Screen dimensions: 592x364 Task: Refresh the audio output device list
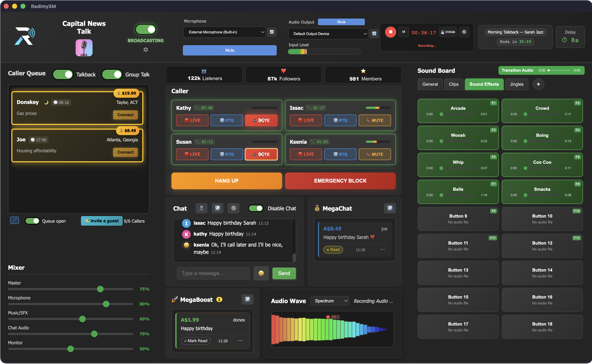(374, 33)
